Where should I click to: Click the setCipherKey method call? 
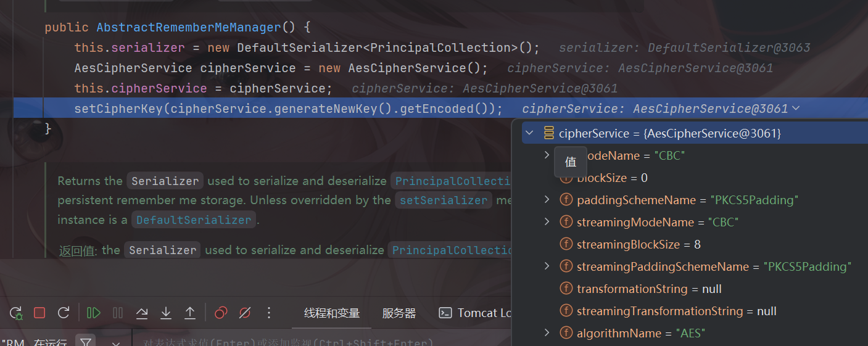pos(118,109)
